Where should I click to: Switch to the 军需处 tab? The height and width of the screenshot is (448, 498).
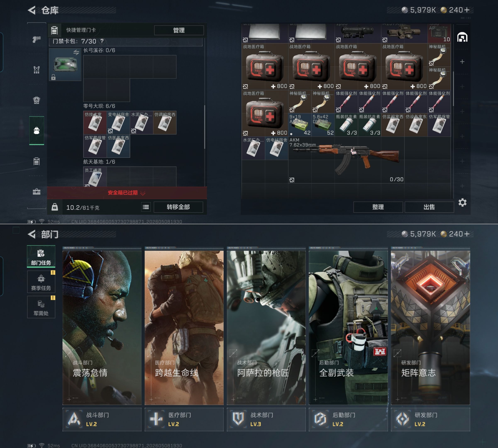click(x=41, y=307)
